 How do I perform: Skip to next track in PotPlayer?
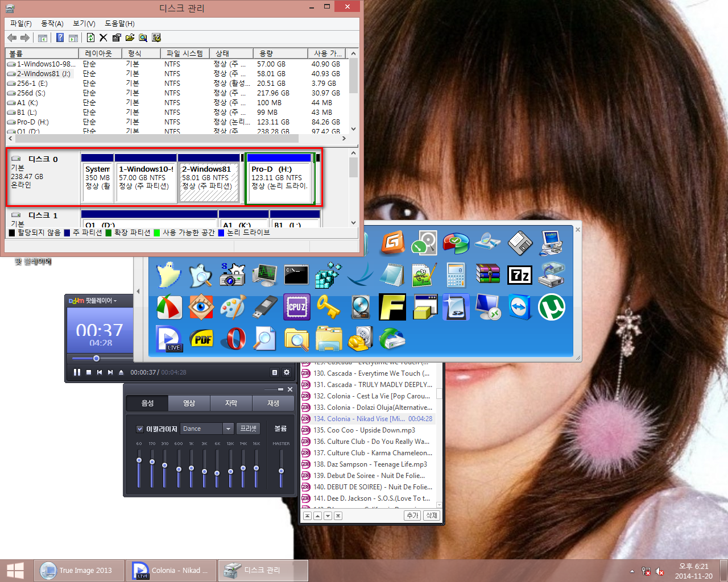click(x=110, y=372)
